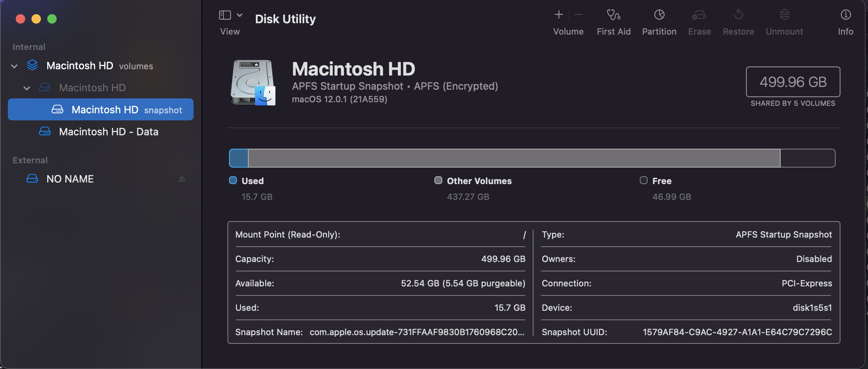Open the Info icon in toolbar
Viewport: 868px width, 369px height.
[846, 15]
